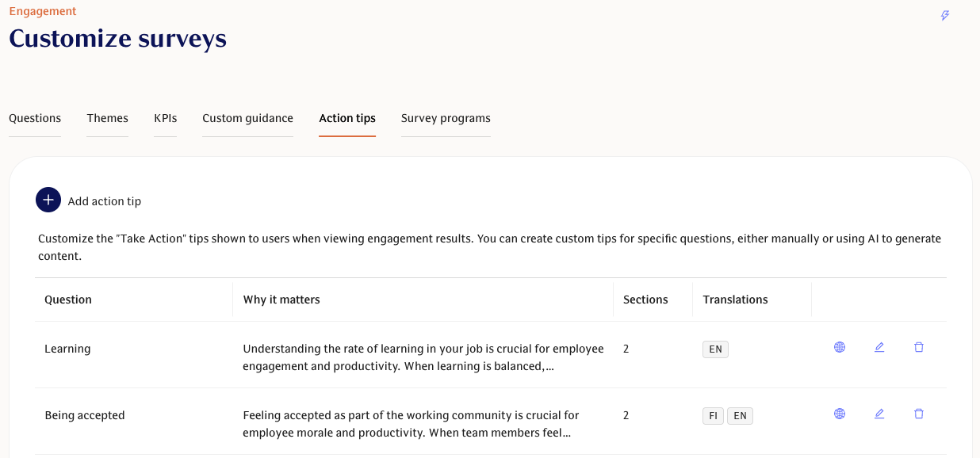980x458 pixels.
Task: Open the Themes tab
Action: coord(107,118)
